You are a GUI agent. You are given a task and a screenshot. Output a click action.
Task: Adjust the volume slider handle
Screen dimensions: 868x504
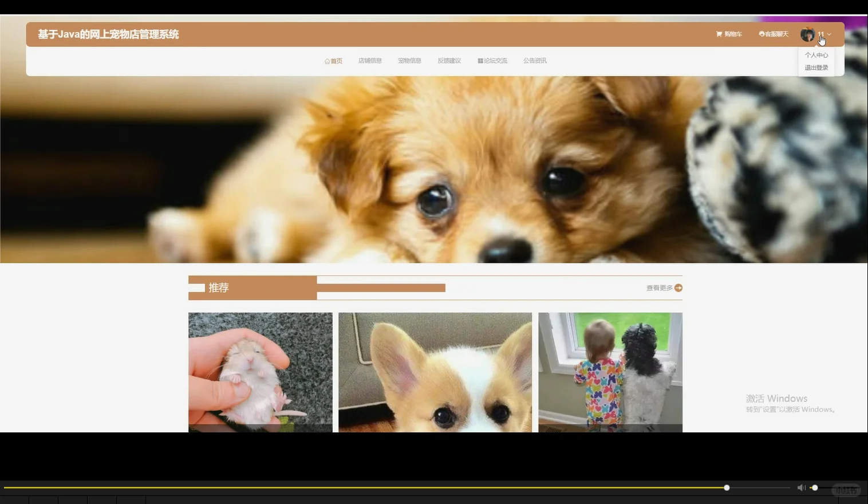tap(815, 488)
